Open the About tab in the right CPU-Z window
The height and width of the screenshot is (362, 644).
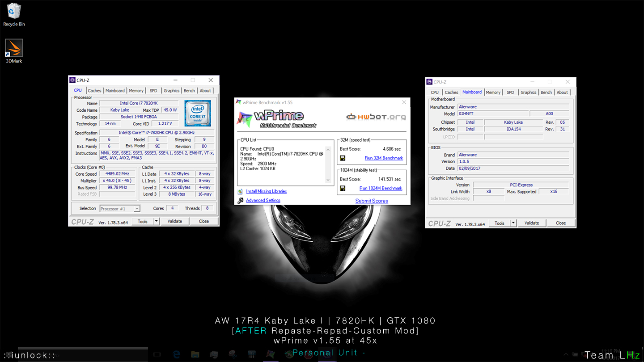[562, 93]
